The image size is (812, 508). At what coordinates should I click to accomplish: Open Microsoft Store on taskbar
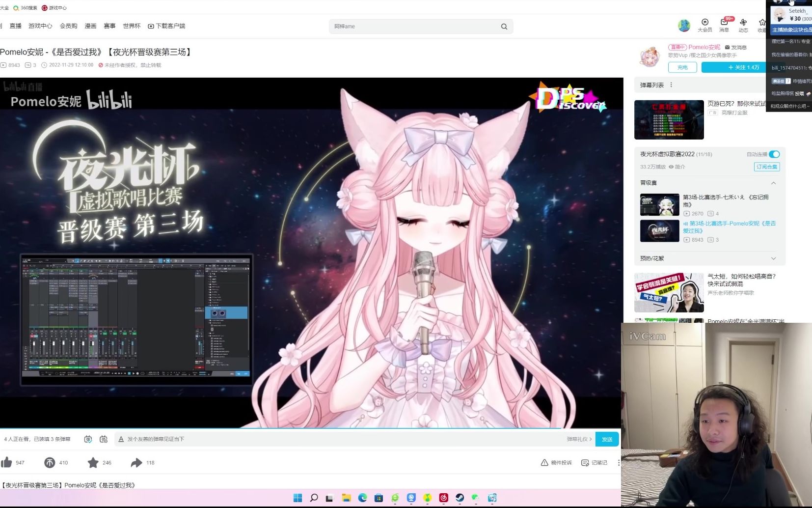coord(379,498)
